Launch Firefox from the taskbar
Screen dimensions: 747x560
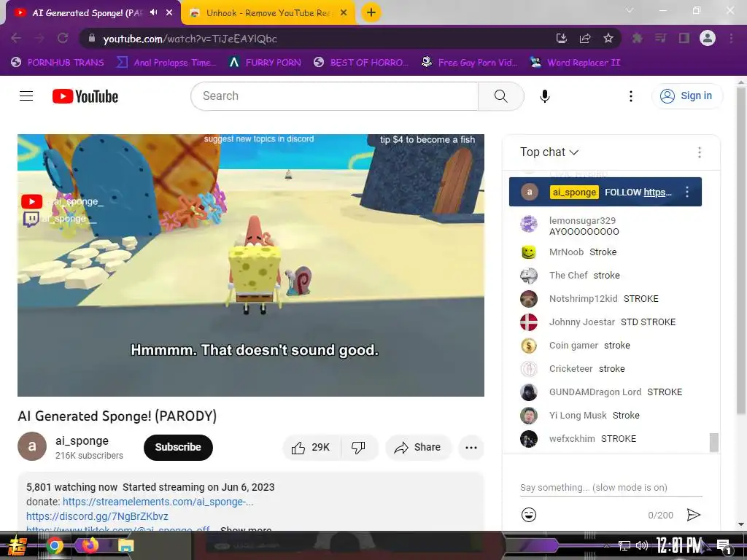90,545
